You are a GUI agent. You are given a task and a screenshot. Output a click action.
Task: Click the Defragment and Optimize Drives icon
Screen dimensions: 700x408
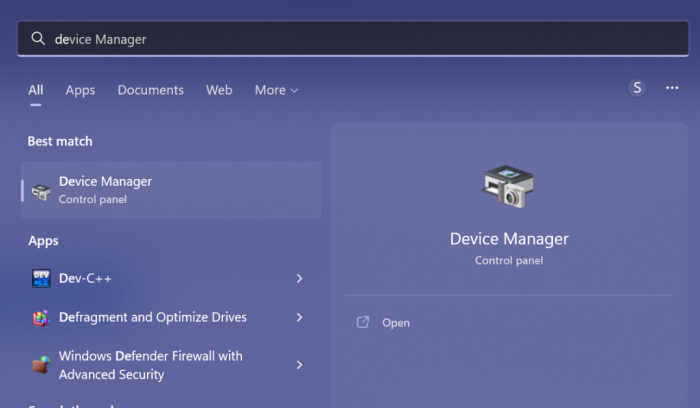tap(40, 318)
